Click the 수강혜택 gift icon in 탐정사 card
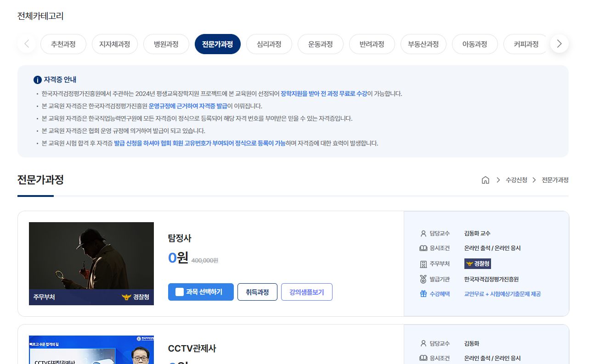593x364 pixels. [423, 294]
